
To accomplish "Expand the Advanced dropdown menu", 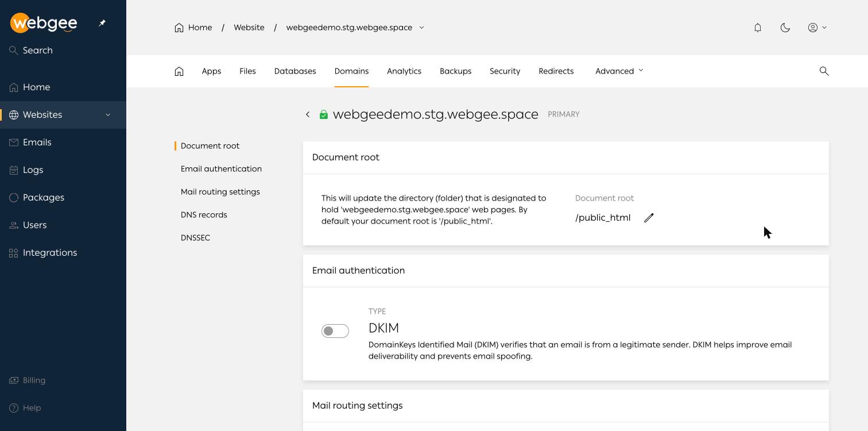I will coord(619,71).
